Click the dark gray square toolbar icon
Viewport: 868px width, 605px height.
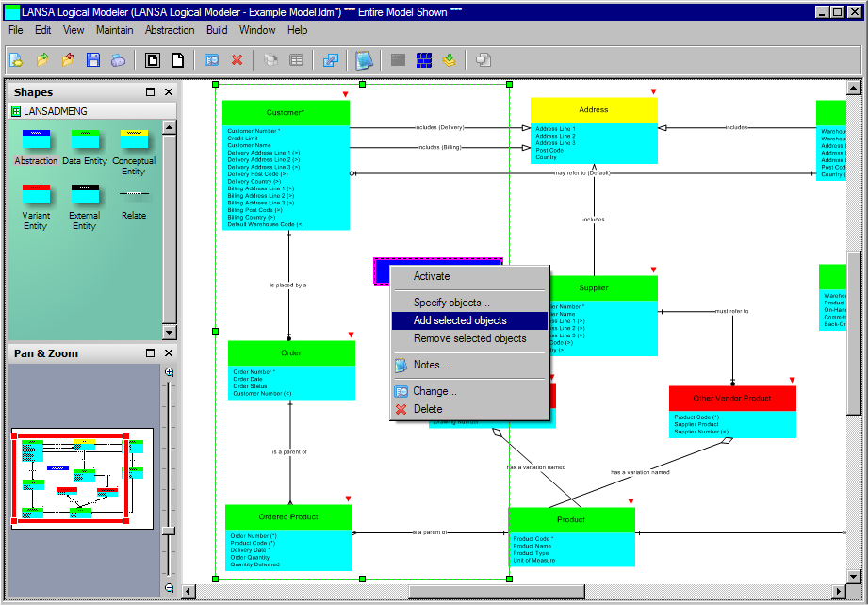point(398,59)
